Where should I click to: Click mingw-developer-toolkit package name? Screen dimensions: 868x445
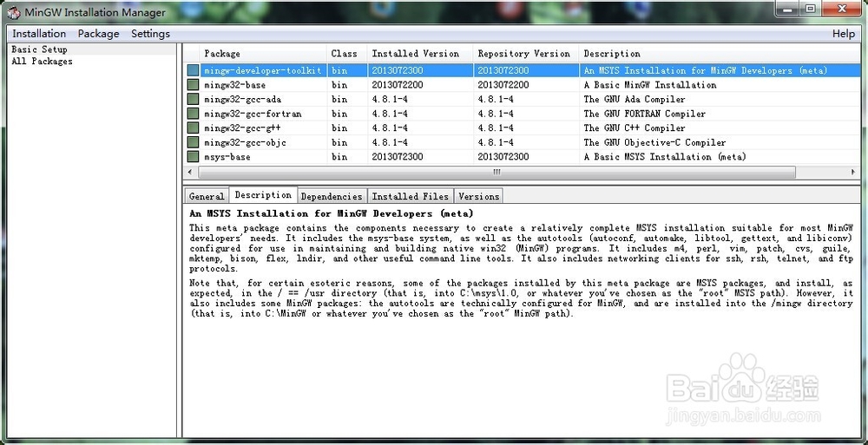pos(262,70)
